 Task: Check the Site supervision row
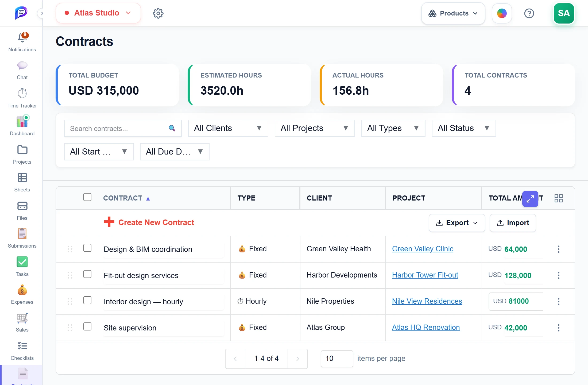[x=87, y=327]
